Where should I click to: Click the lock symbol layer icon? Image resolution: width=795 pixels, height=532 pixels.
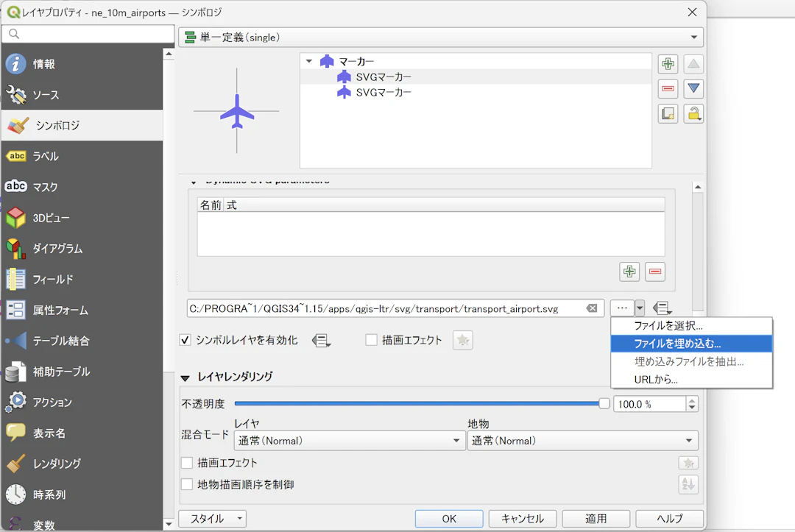[x=693, y=114]
